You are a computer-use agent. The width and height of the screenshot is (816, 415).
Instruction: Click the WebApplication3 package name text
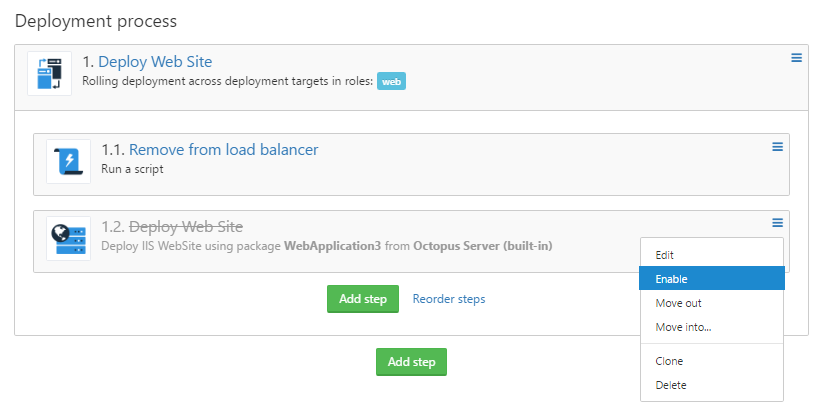click(x=330, y=246)
